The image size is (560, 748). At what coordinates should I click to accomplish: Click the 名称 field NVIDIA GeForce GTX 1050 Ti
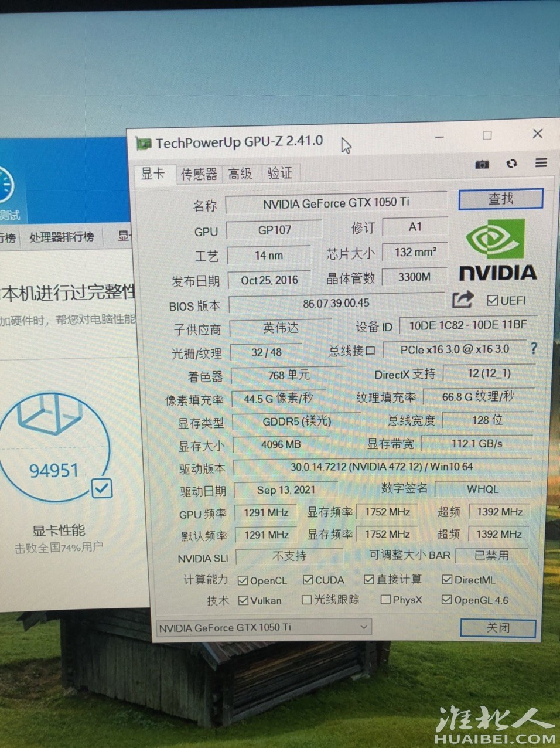click(336, 203)
